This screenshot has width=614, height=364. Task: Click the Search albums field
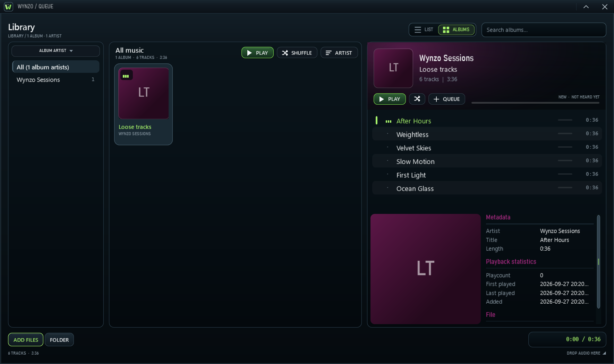[544, 30]
